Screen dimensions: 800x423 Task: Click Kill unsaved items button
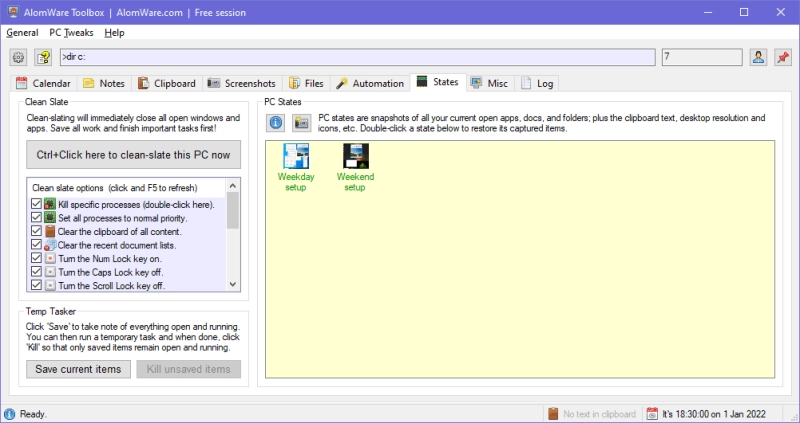tap(188, 369)
